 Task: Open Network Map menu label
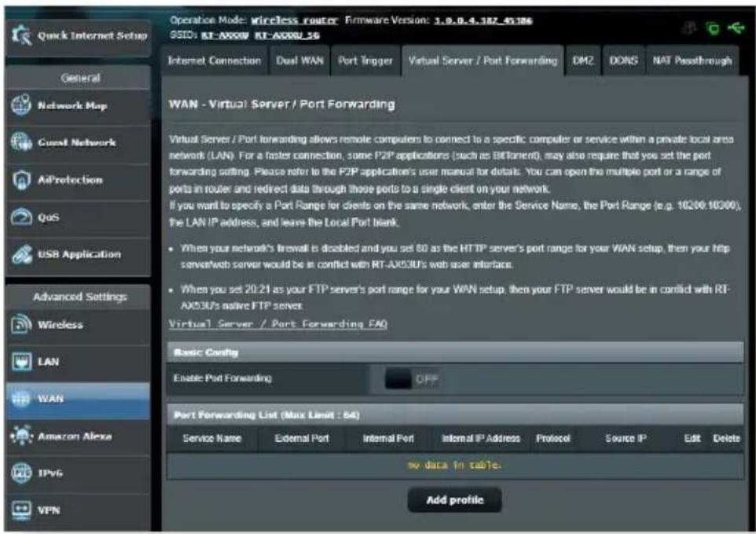72,105
